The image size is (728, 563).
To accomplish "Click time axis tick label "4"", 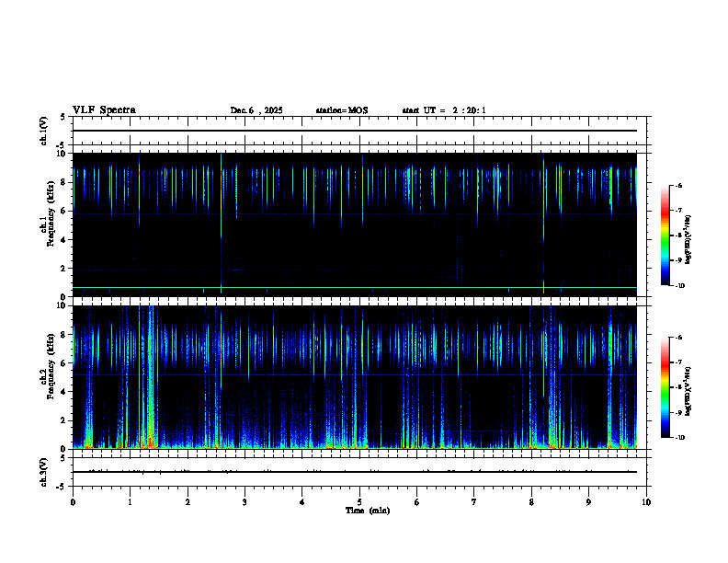I will point(302,502).
